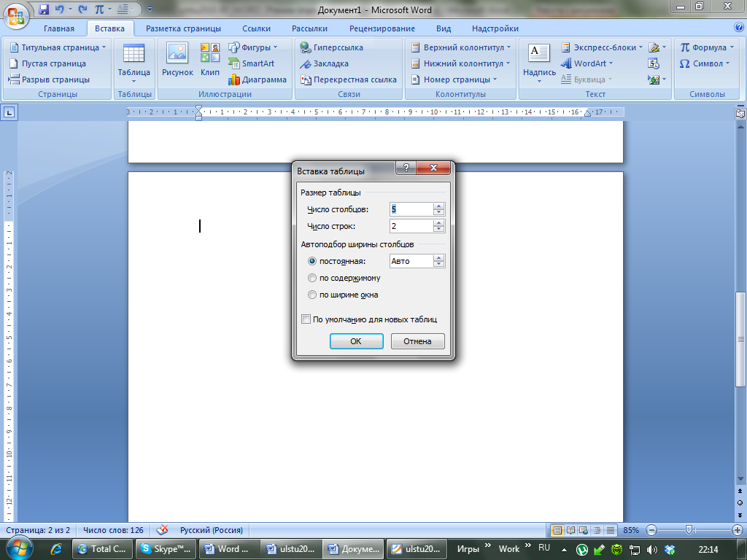Confirm the table dialog with OK

[x=356, y=341]
